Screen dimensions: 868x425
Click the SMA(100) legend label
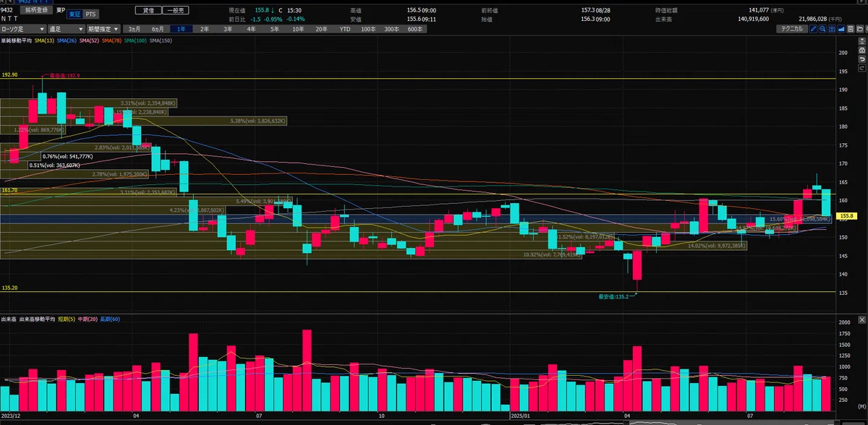click(136, 40)
